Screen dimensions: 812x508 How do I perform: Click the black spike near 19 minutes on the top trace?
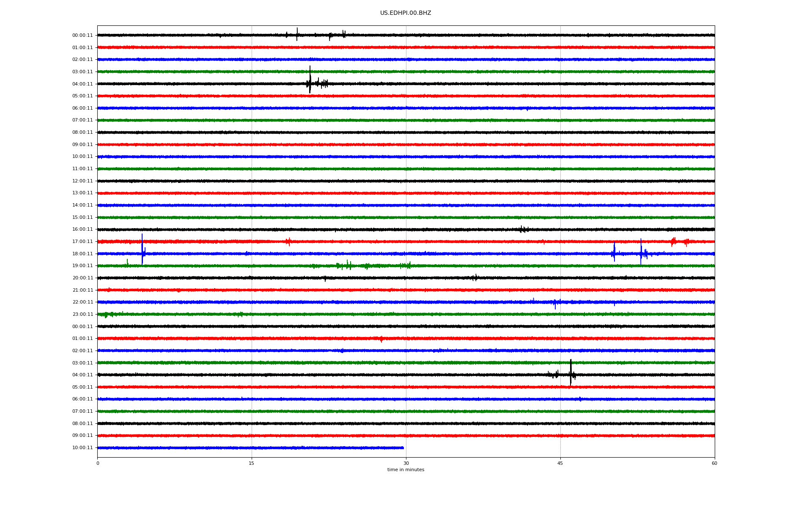pyautogui.click(x=297, y=34)
